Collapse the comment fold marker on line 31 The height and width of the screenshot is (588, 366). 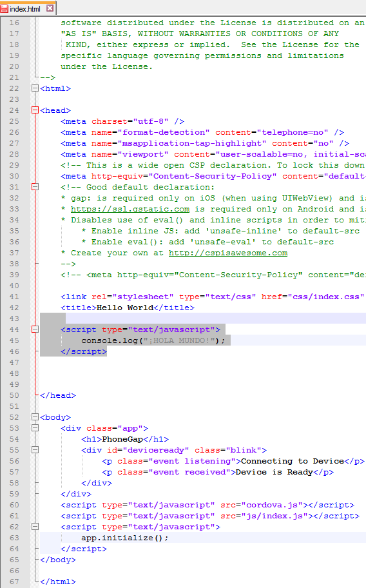click(x=35, y=187)
